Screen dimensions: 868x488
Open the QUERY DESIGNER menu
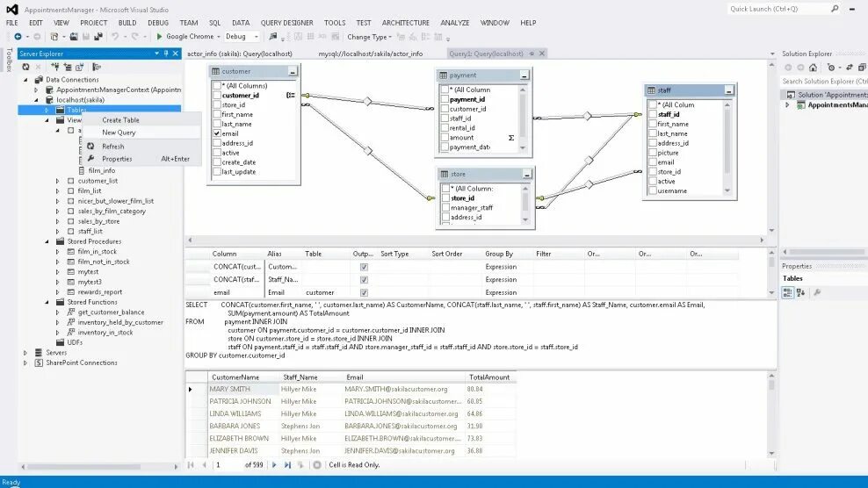pyautogui.click(x=286, y=23)
